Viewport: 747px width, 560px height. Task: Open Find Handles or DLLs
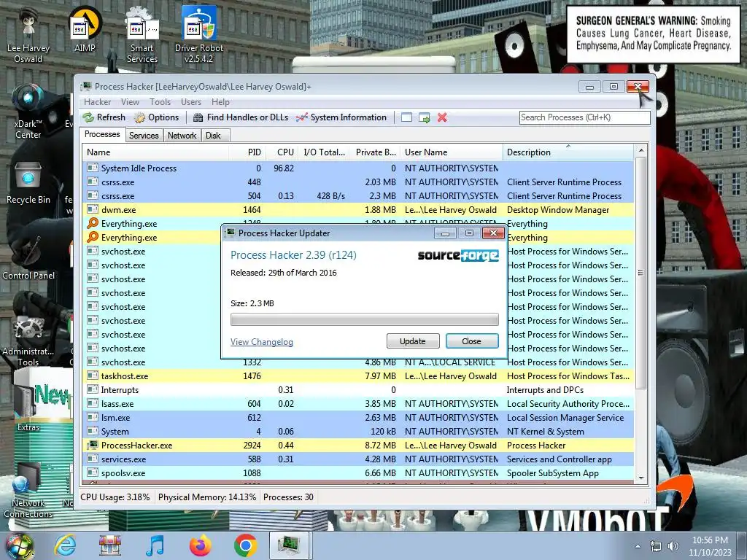tap(241, 117)
